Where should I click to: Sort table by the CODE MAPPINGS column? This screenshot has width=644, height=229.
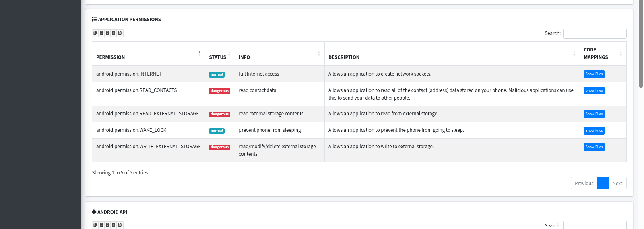603,54
